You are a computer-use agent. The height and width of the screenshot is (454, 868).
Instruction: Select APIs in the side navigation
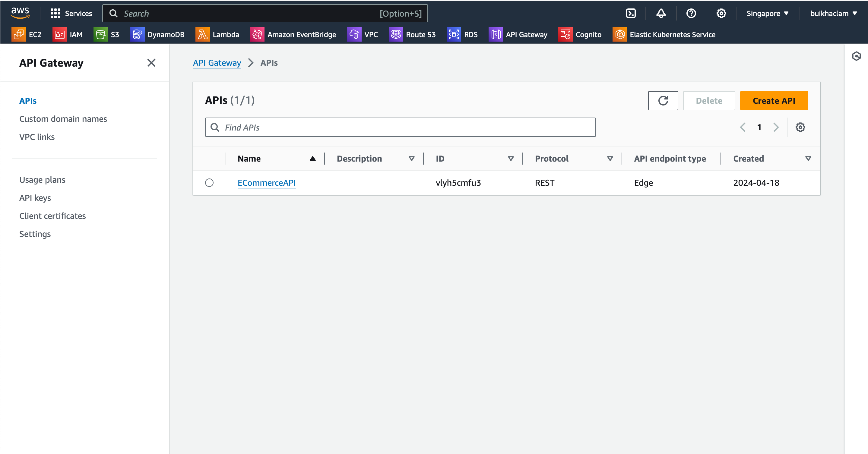click(x=28, y=101)
